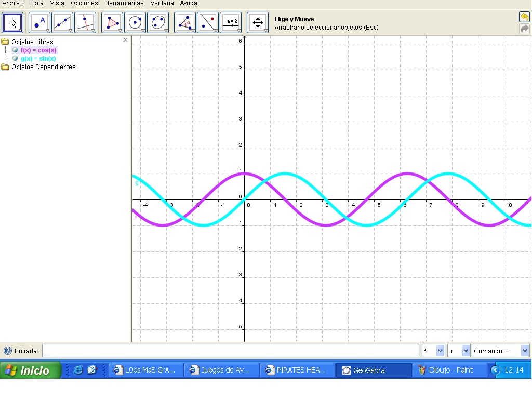Open the Herramientas menu

tap(124, 4)
